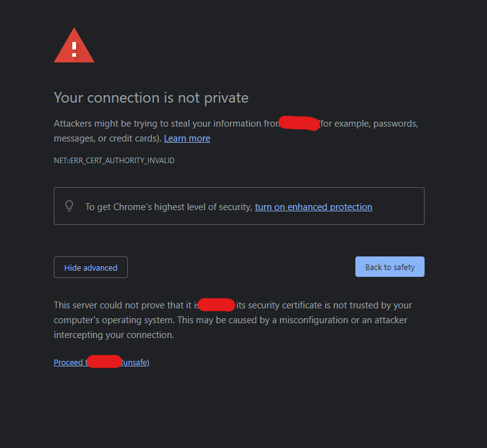
Task: Click the for example, passwords text
Action: point(369,124)
